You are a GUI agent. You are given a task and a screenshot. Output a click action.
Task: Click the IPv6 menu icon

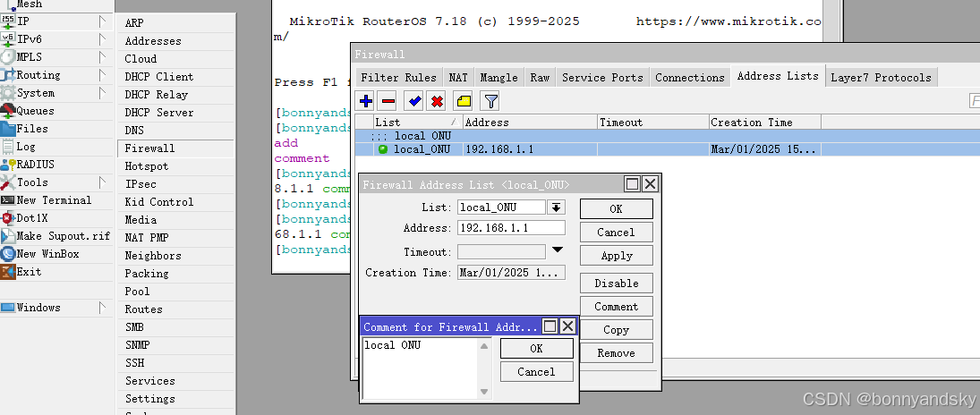click(x=8, y=38)
